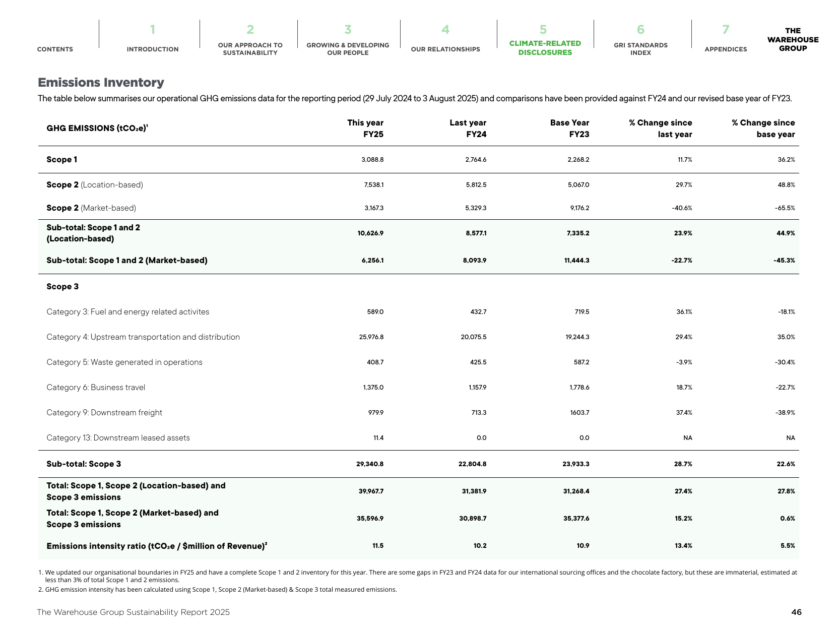840x630 pixels.
Task: Click the % Change since base year header
Action: pos(763,129)
